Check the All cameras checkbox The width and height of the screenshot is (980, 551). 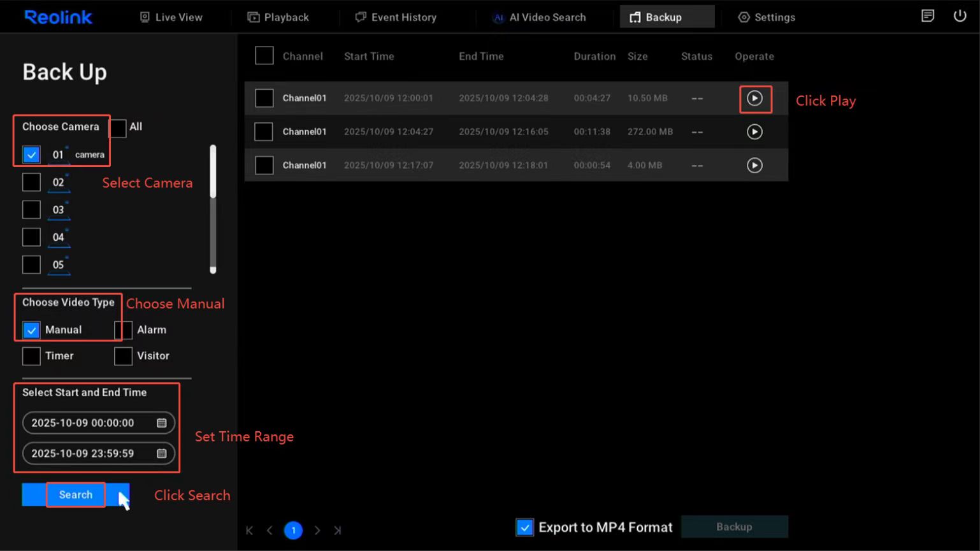click(118, 127)
